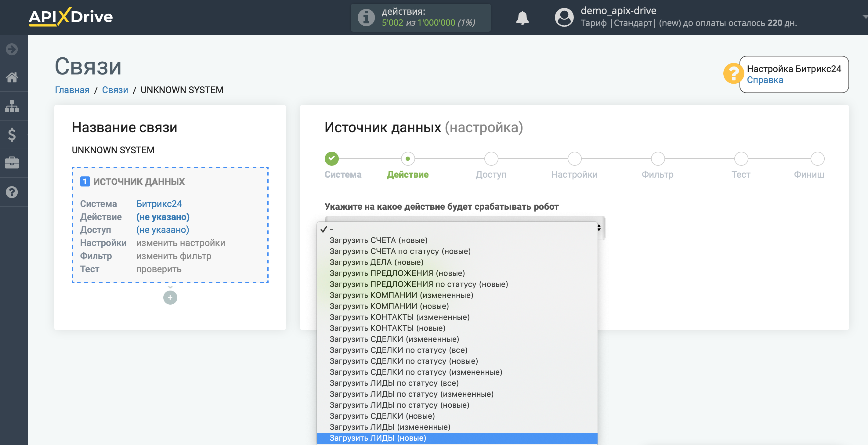868x445 pixels.
Task: Choose Загрузить СДЕЛКИ по статусу (измененные)
Action: click(457, 372)
